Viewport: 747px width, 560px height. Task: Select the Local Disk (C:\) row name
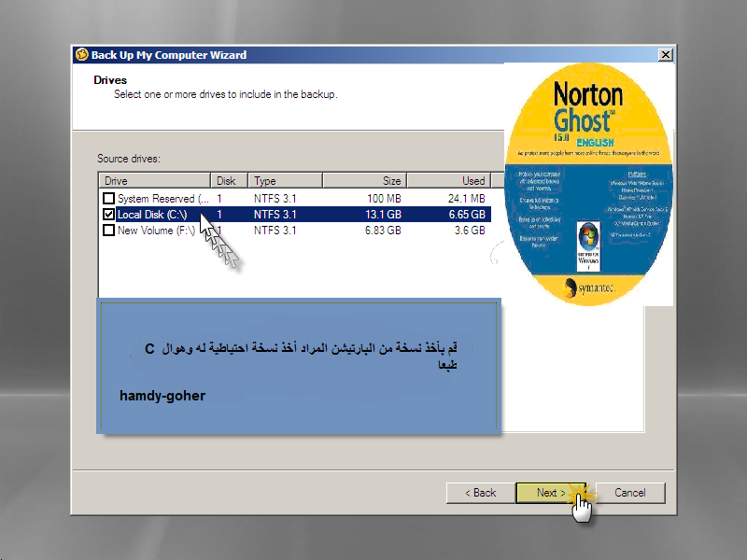click(152, 215)
